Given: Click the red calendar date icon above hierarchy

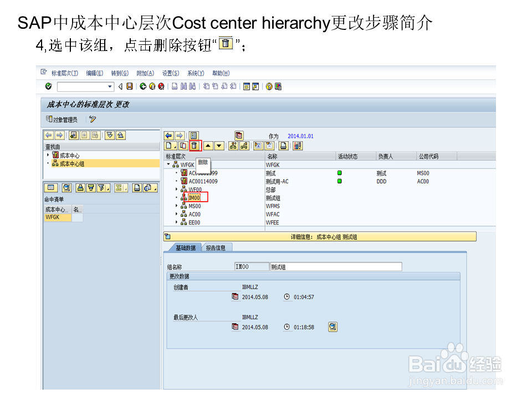Looking at the screenshot, I should point(239,136).
